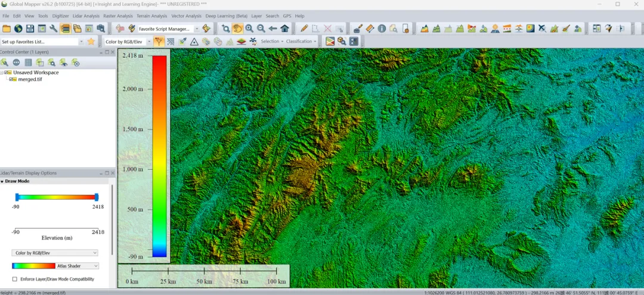Click the Open Data File folder icon
644x295 pixels.
coord(7,29)
